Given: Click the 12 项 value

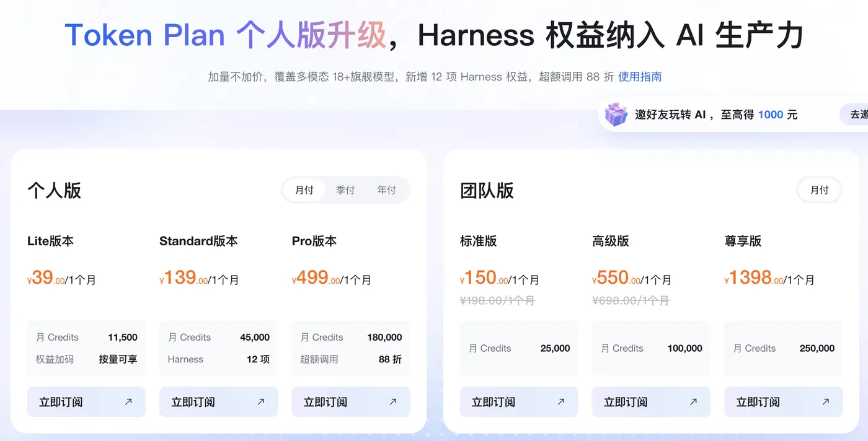Looking at the screenshot, I should tap(258, 359).
